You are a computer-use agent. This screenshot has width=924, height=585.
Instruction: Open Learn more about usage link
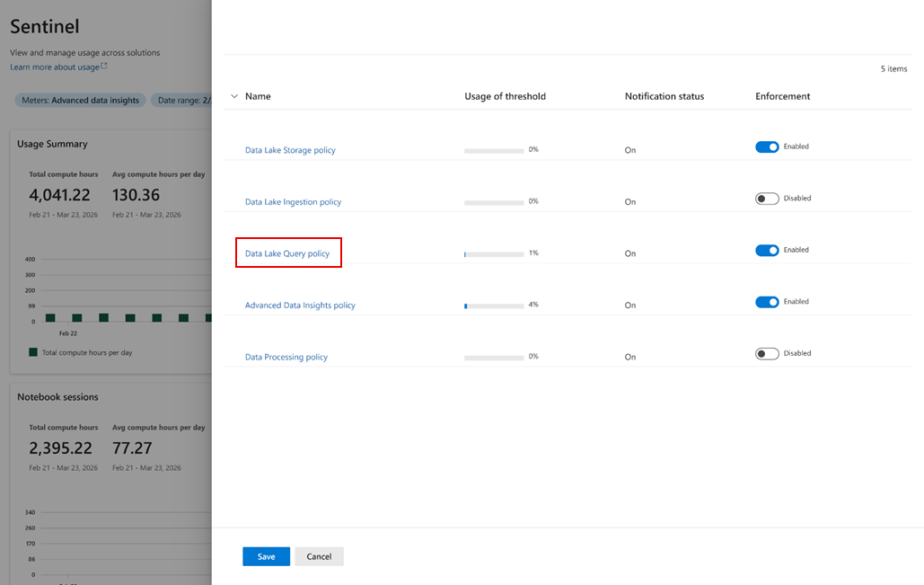(55, 66)
